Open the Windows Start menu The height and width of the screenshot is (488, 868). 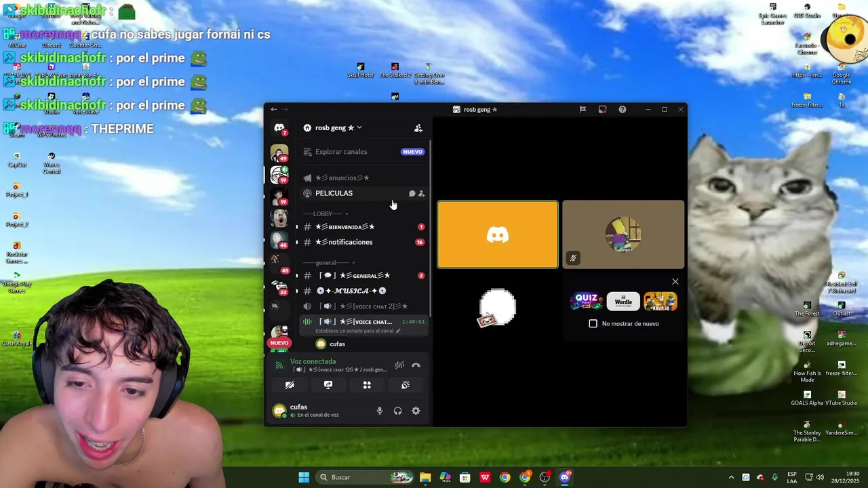pyautogui.click(x=304, y=477)
